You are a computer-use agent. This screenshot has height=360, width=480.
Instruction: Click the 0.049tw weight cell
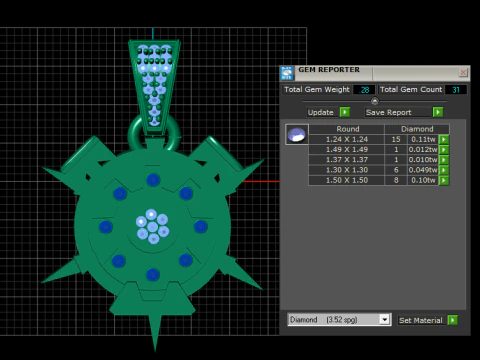[423, 170]
